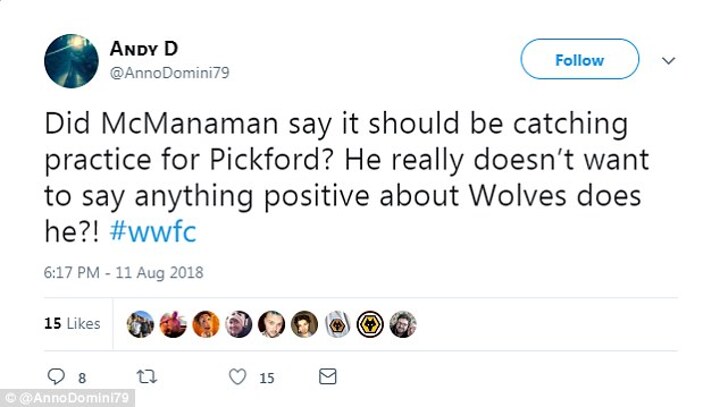Open the second liker avatar with pink tones

[173, 324]
